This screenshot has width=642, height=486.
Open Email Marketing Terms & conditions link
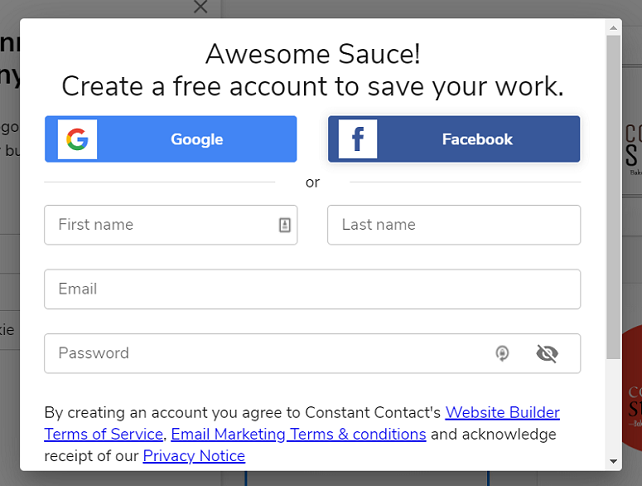point(298,434)
